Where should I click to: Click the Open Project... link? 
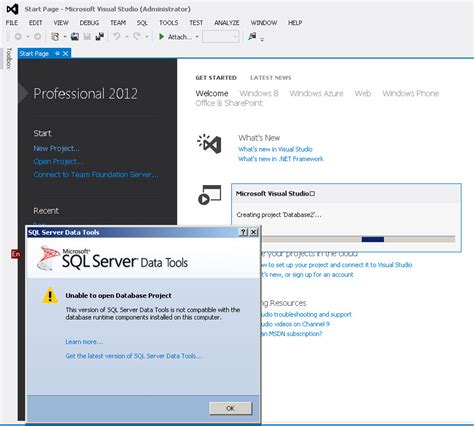coord(58,162)
